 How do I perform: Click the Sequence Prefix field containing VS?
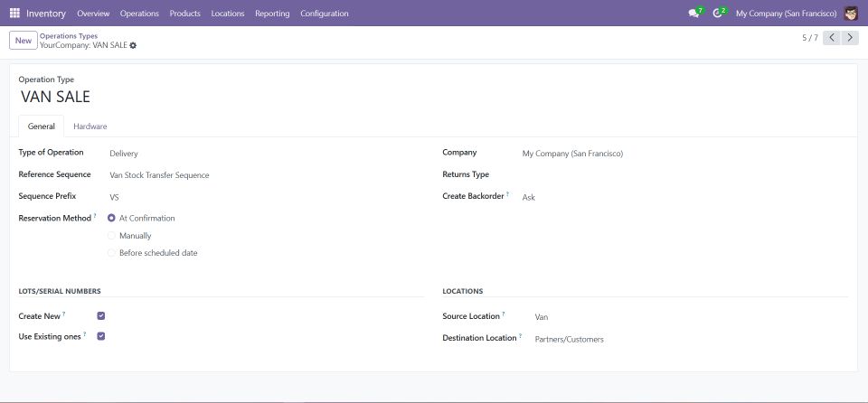click(262, 197)
